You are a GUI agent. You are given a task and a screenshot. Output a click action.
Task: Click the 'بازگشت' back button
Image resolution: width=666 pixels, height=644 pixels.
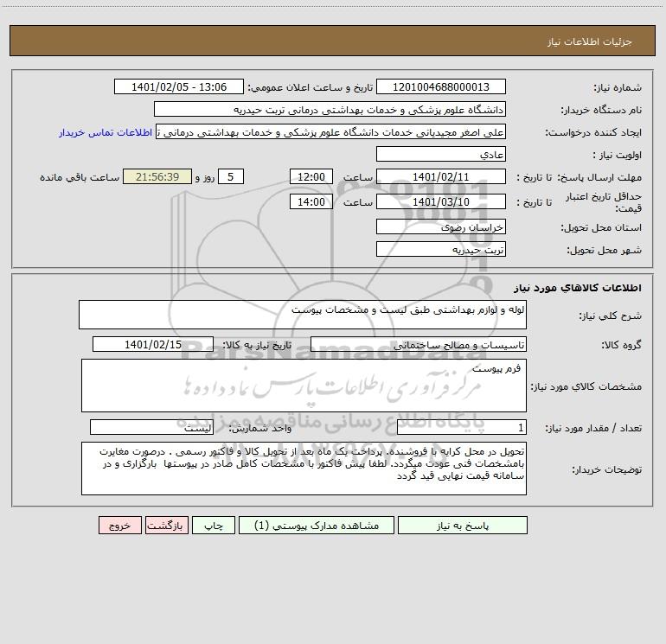(166, 526)
